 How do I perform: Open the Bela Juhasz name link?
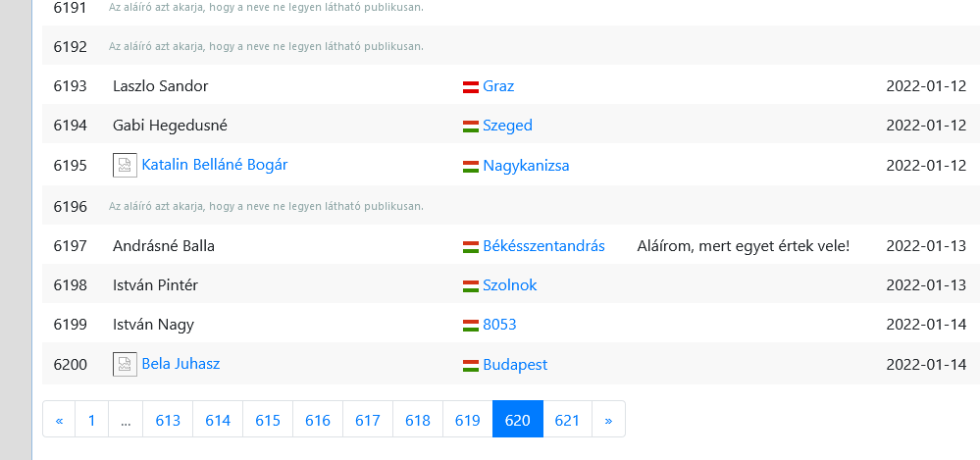181,363
